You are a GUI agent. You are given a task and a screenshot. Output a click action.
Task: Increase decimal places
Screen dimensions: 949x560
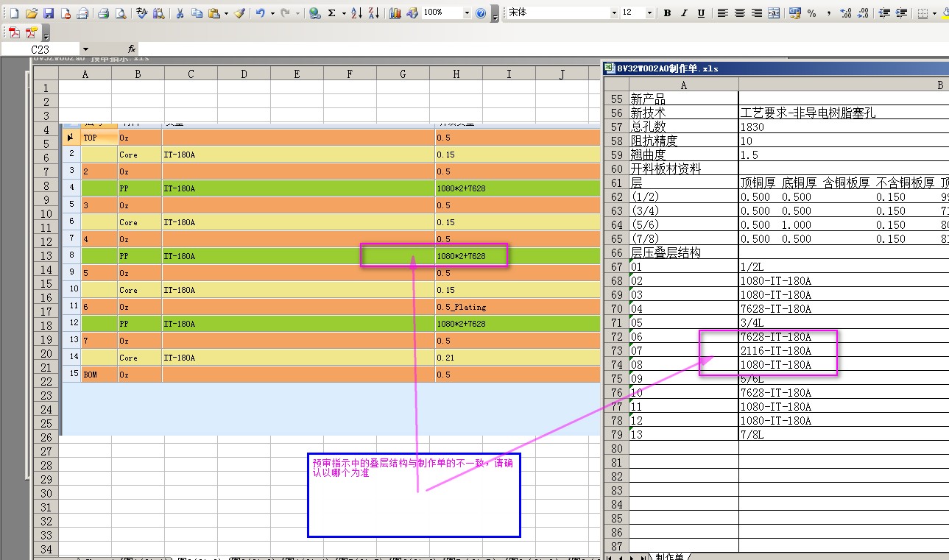(846, 13)
